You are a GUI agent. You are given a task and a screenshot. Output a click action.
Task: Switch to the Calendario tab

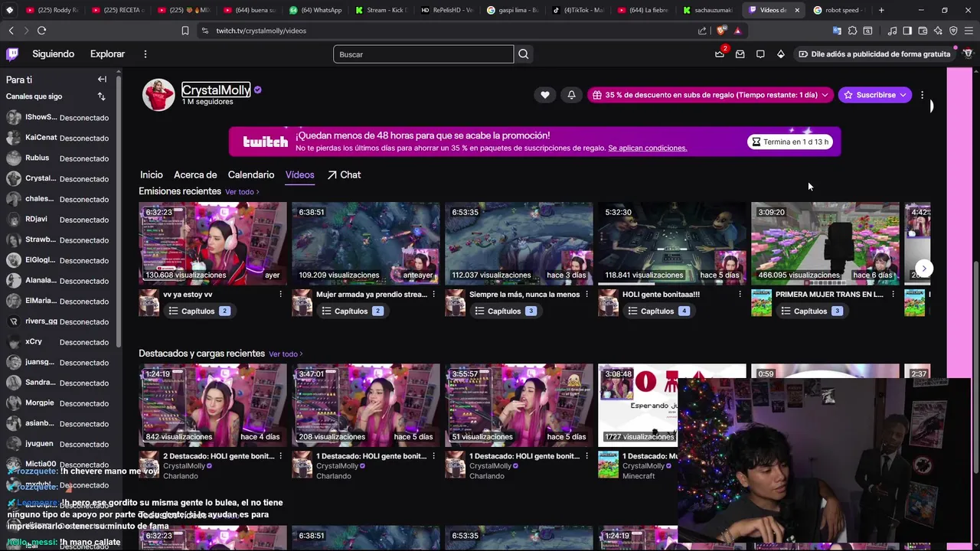[x=251, y=174]
